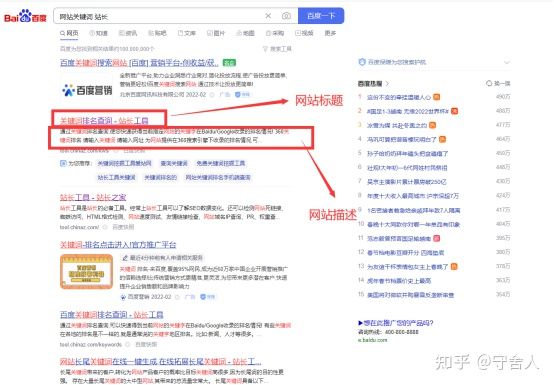This screenshot has width=554, height=385.
Task: Click suggestion 站长工具关键词
Action: point(116,177)
